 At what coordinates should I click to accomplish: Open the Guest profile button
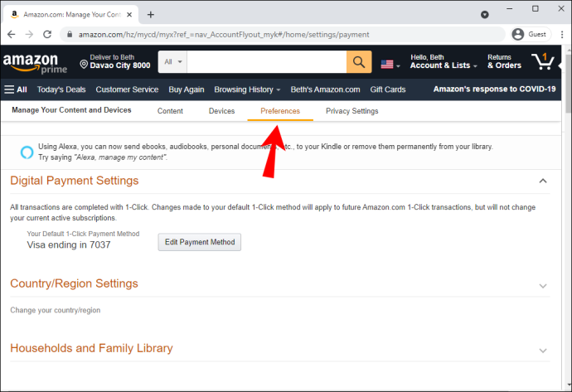[x=530, y=34]
